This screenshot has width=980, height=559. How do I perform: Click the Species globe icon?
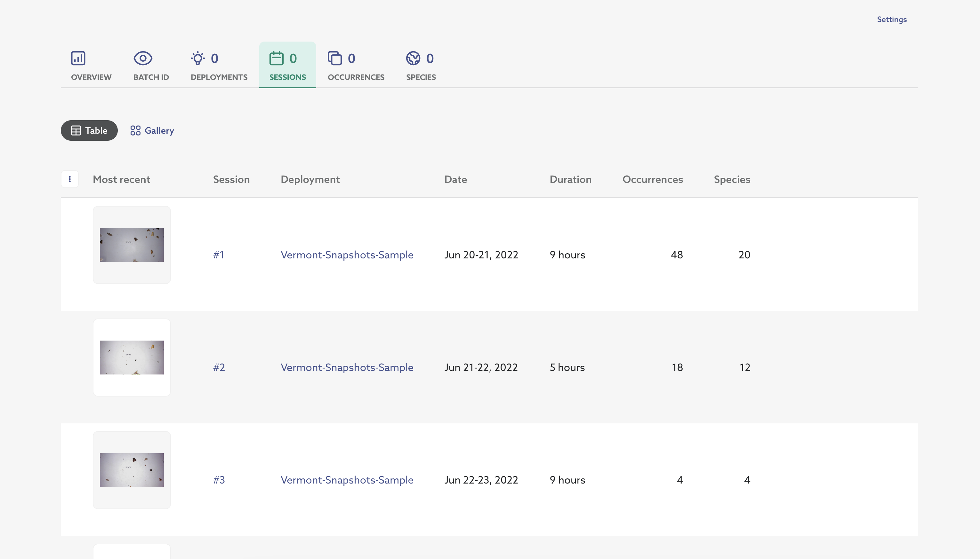point(413,58)
